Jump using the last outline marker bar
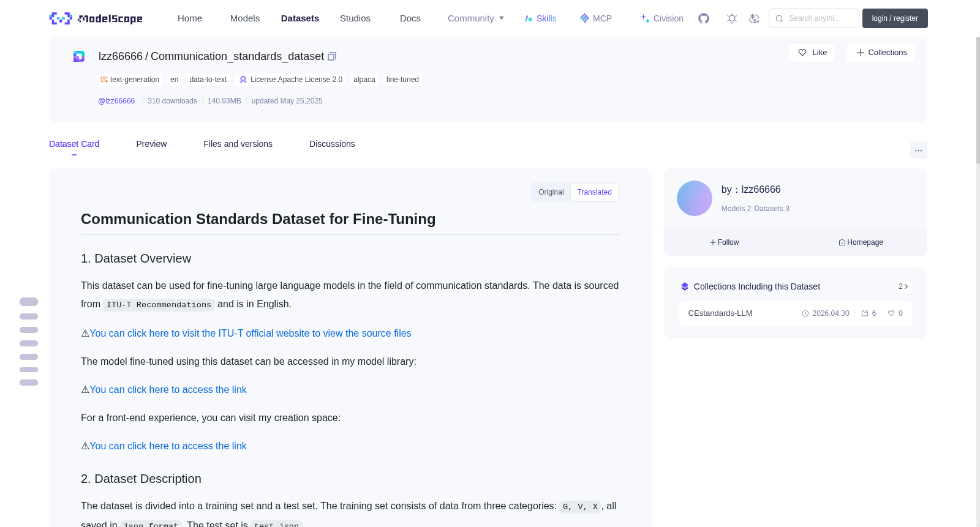 pyautogui.click(x=29, y=383)
